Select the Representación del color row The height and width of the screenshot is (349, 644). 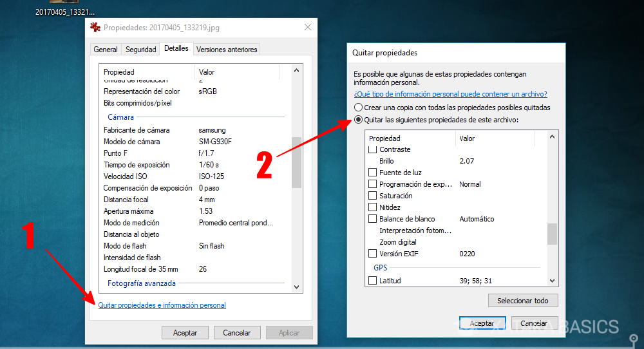point(195,91)
